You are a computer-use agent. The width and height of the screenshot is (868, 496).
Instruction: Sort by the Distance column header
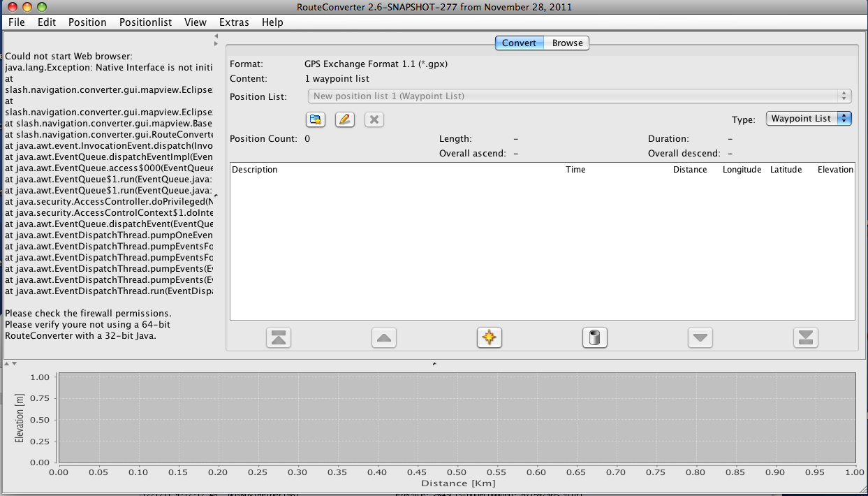[x=690, y=170]
